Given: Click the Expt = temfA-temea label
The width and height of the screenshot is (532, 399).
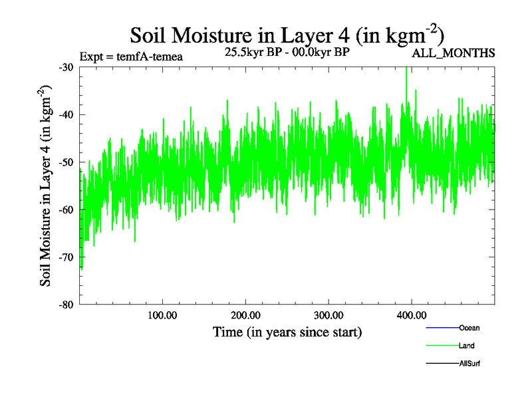Looking at the screenshot, I should (130, 57).
